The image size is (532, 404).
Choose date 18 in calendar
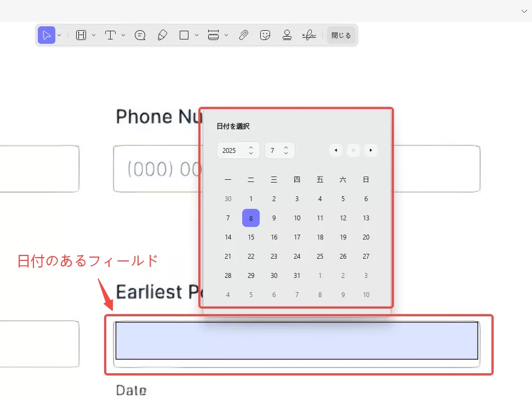(320, 237)
